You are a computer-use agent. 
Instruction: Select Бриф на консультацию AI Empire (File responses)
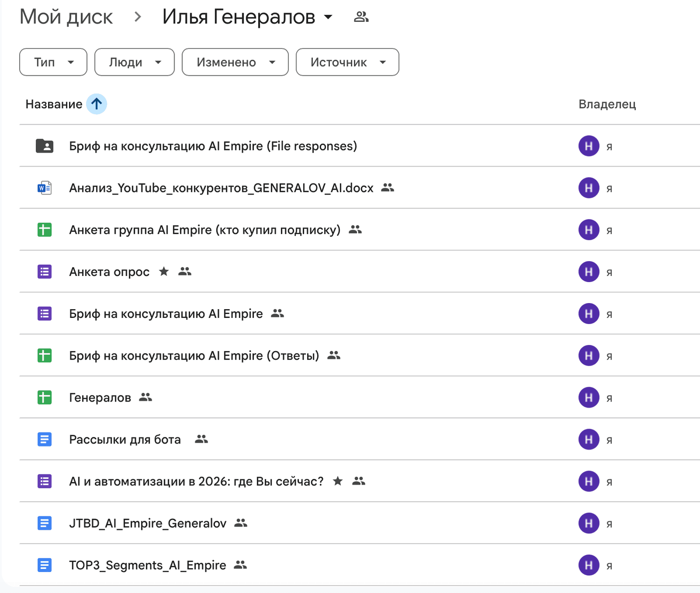[213, 146]
